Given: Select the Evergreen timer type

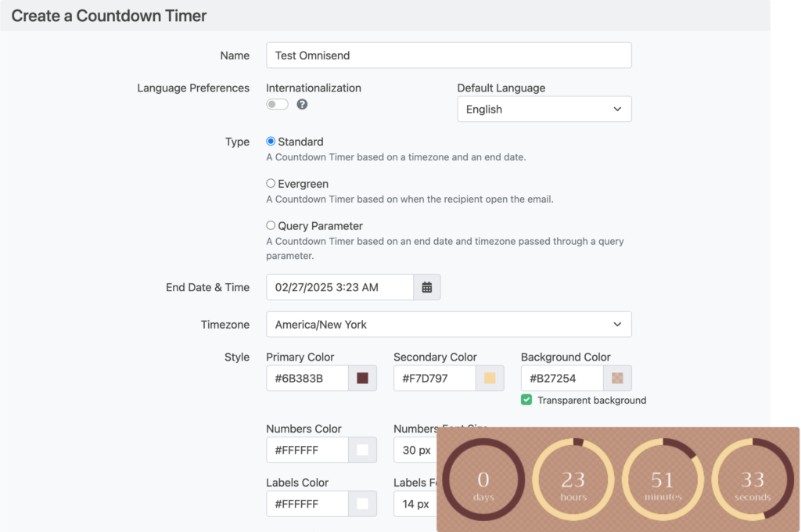Looking at the screenshot, I should pyautogui.click(x=271, y=183).
